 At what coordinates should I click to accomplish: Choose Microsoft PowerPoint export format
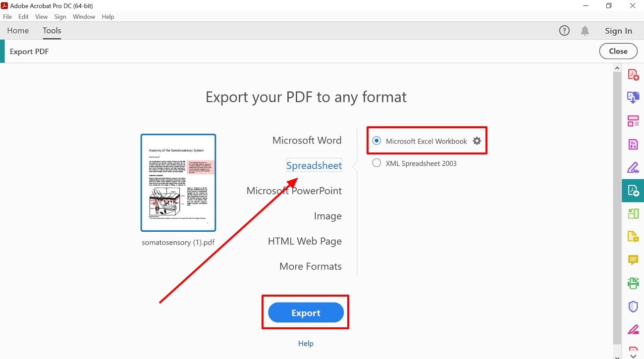coord(294,191)
